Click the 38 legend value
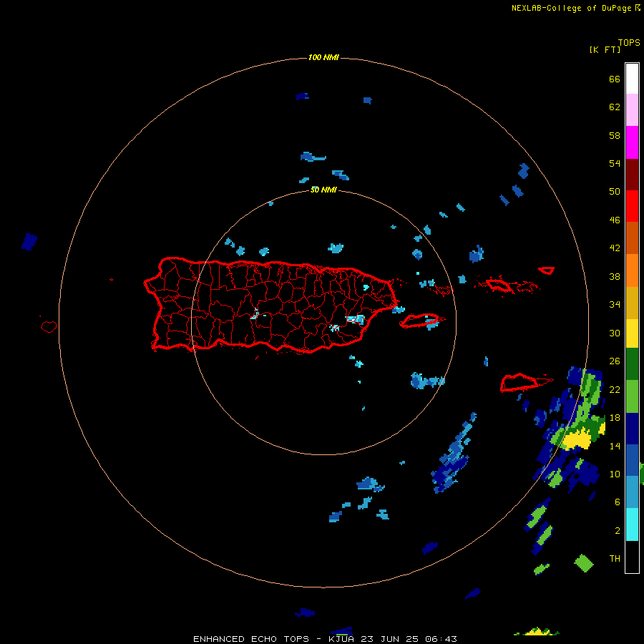The height and width of the screenshot is (644, 644). [615, 276]
